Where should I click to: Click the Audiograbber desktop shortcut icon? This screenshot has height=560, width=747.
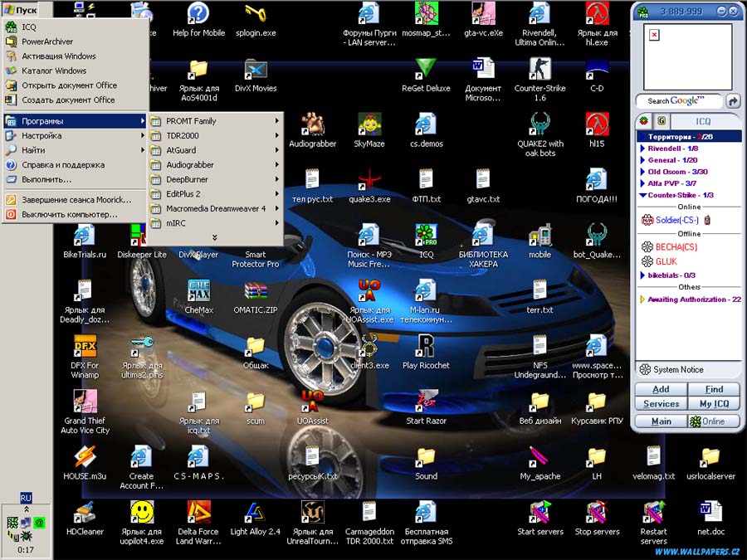(312, 124)
